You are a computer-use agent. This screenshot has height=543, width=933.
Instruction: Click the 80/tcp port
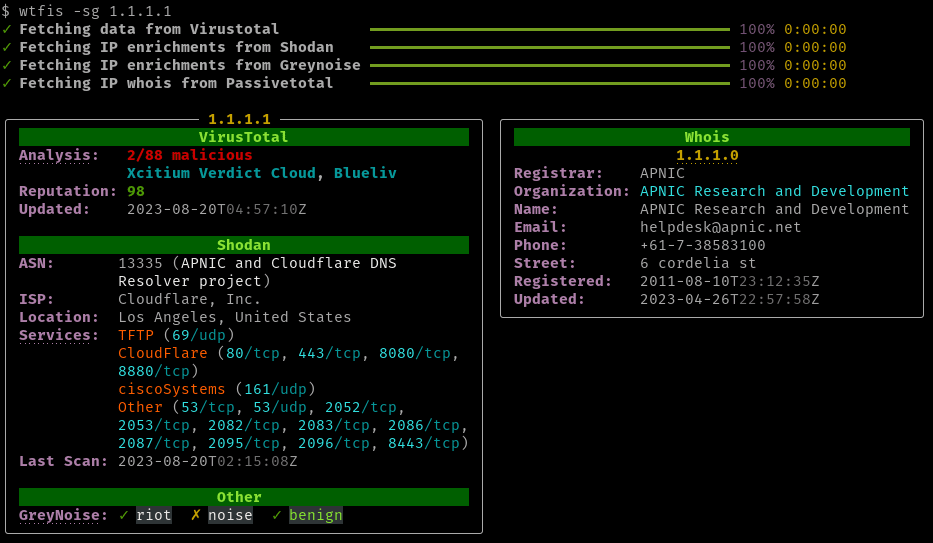tap(253, 353)
